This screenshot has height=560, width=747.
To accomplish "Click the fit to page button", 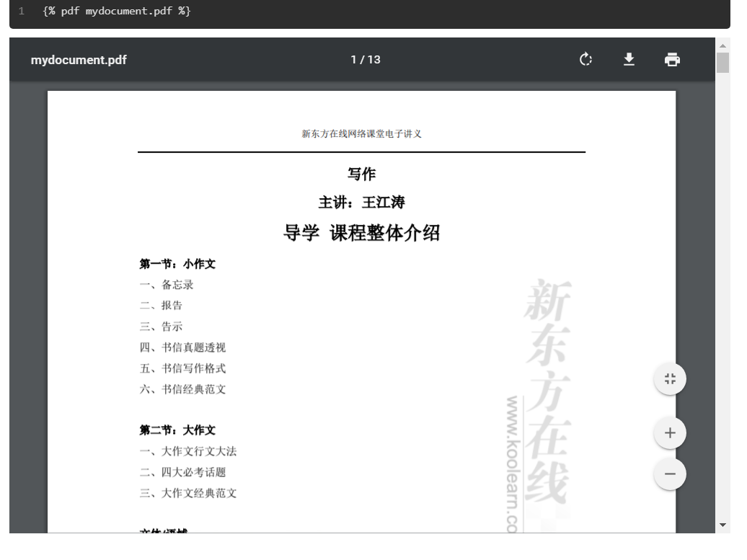I will (670, 379).
